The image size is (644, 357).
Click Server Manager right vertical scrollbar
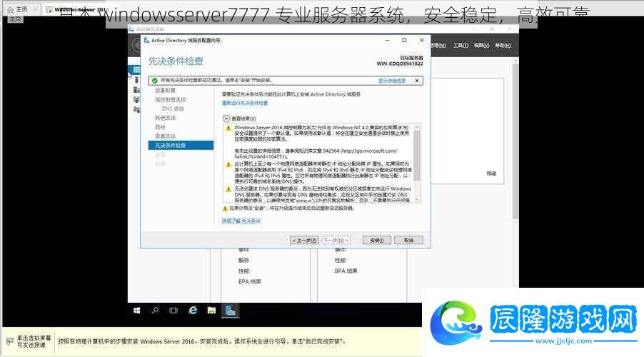point(515,140)
